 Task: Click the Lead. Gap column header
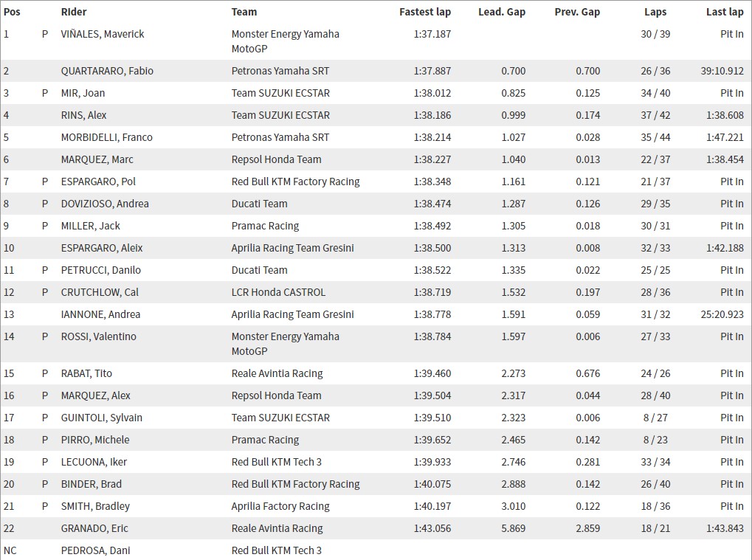[x=502, y=12]
